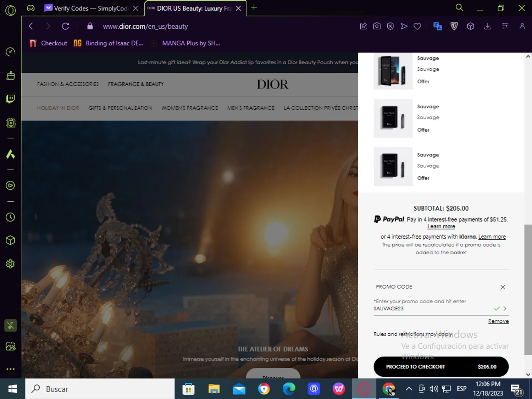This screenshot has height=399, width=532.
Task: Show hidden system tray icons
Action: pos(409,389)
